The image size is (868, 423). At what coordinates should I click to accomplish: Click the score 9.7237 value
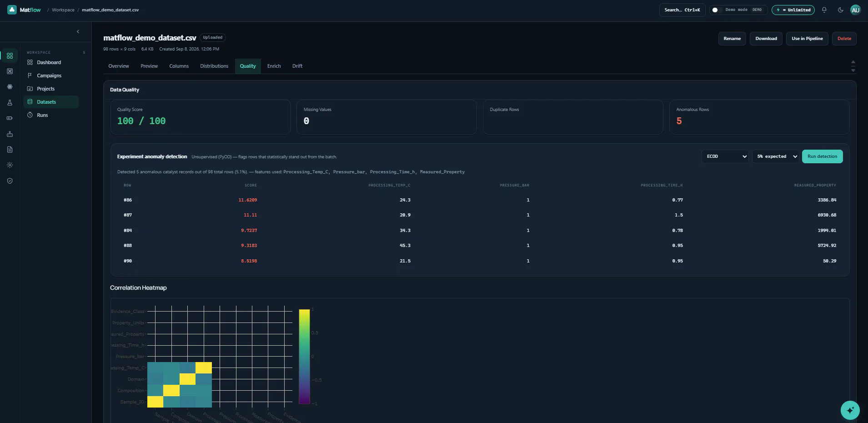(x=249, y=231)
